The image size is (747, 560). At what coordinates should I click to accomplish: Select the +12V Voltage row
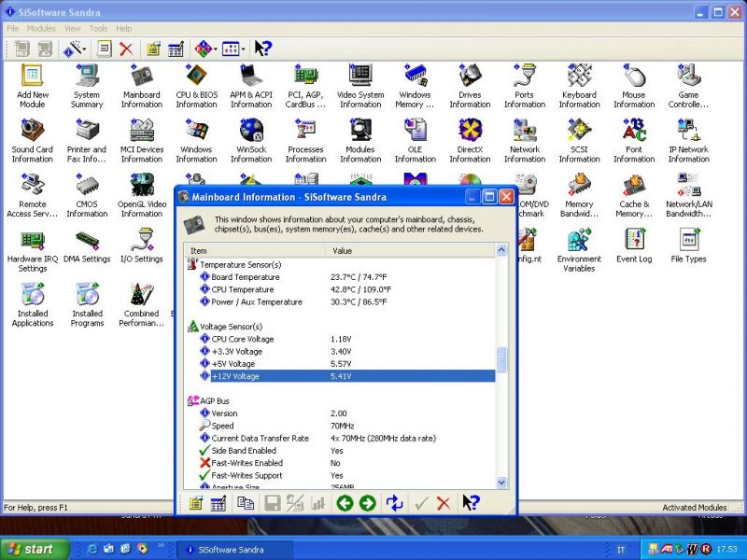346,376
